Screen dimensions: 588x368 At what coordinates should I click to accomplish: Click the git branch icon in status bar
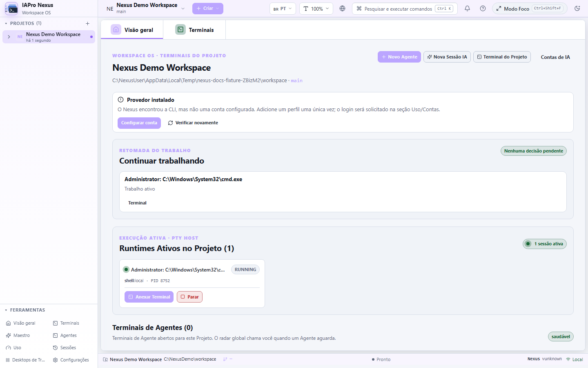tap(225, 359)
